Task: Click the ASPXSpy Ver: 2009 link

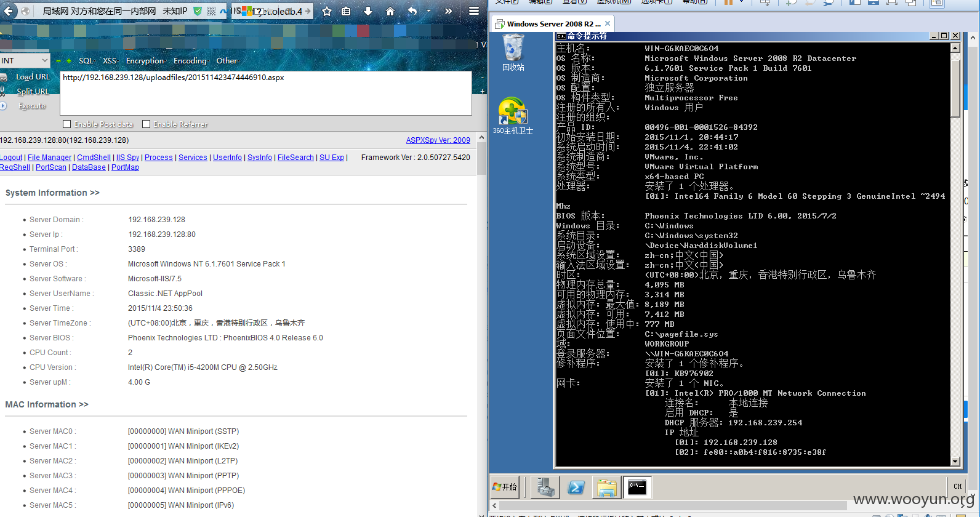Action: click(438, 140)
